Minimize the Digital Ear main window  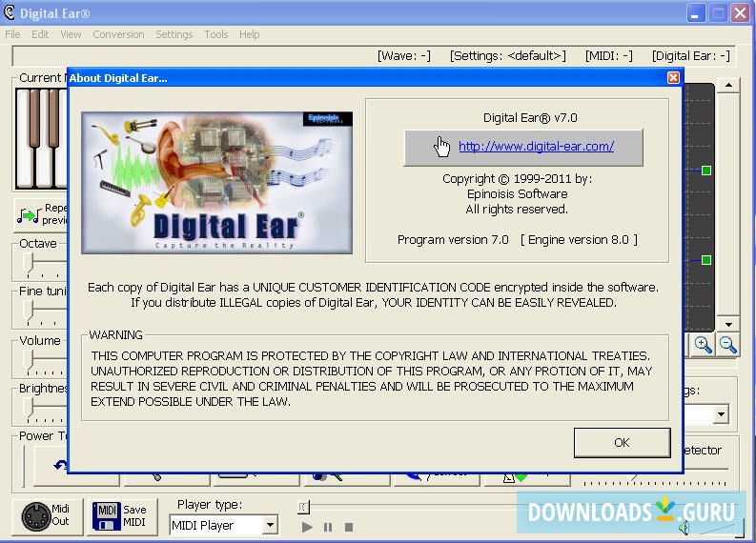point(695,13)
